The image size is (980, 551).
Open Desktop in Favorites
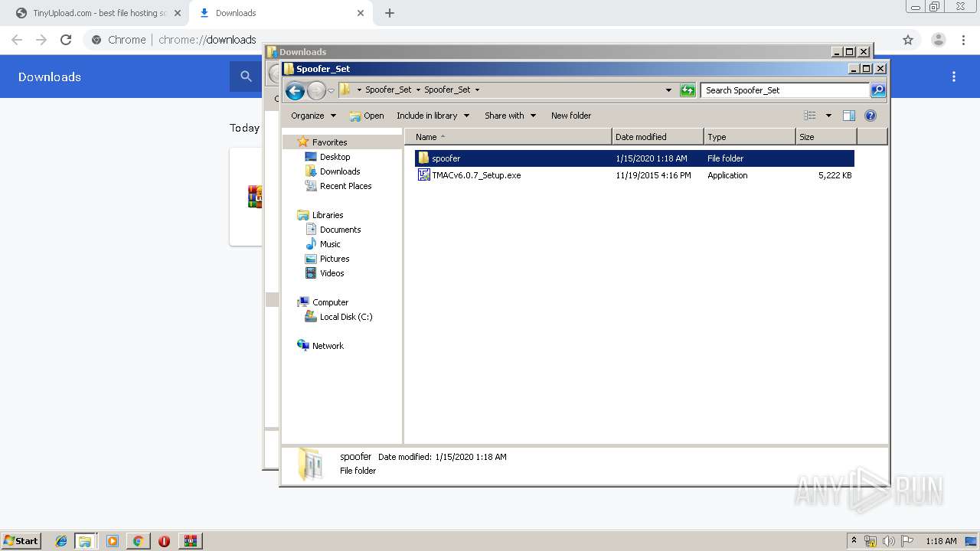(335, 157)
